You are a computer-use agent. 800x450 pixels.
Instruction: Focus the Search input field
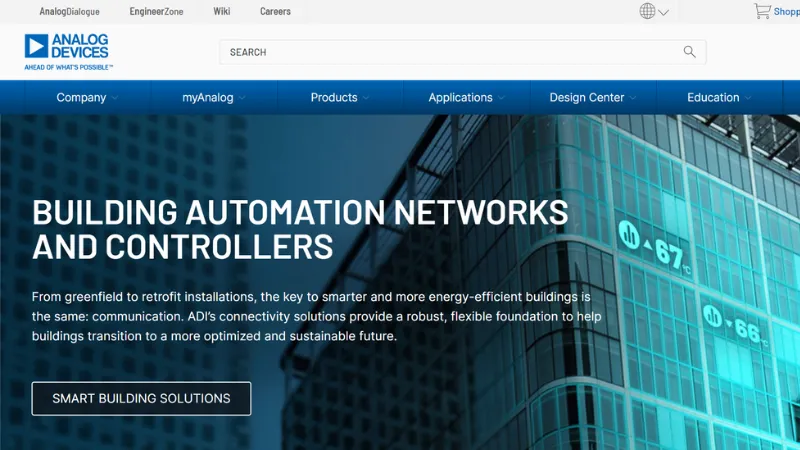click(450, 52)
